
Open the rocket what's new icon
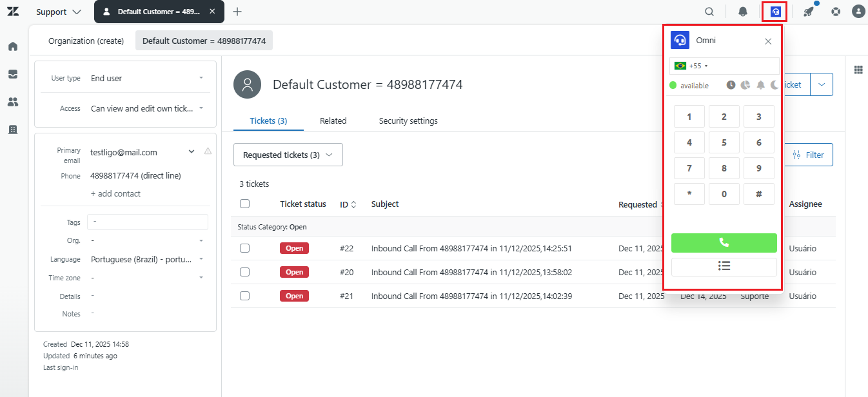[x=808, y=12]
